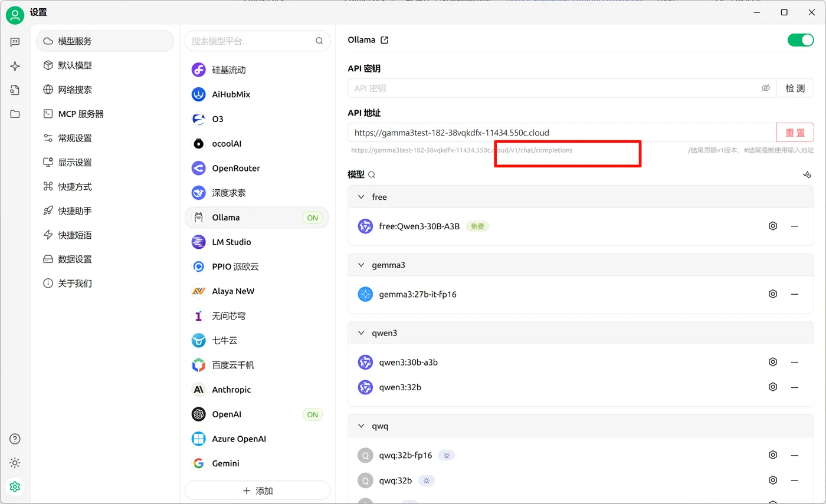Image resolution: width=826 pixels, height=504 pixels.
Task: Open the Ollama external link icon
Action: pyautogui.click(x=385, y=40)
